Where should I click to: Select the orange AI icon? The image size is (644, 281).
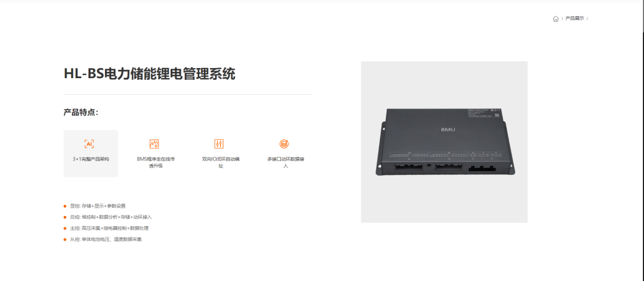89,144
